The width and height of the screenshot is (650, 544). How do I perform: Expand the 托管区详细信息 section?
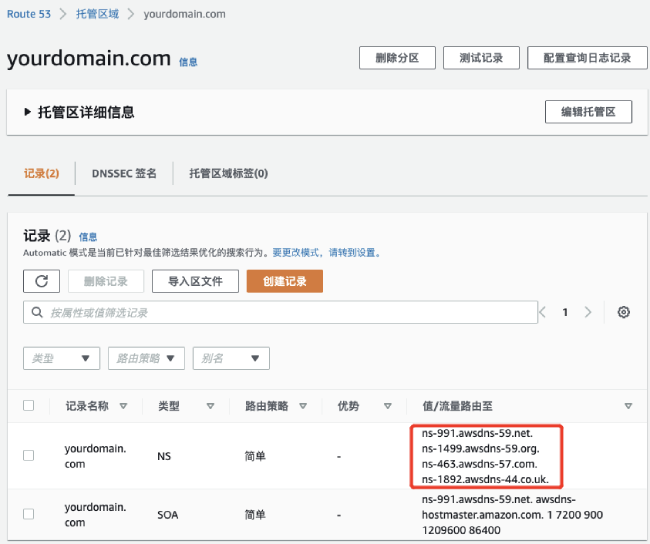pos(28,112)
